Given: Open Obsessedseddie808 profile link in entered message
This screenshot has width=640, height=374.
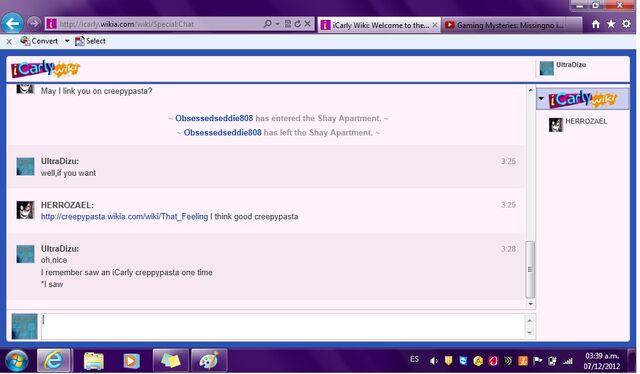Looking at the screenshot, I should 214,118.
